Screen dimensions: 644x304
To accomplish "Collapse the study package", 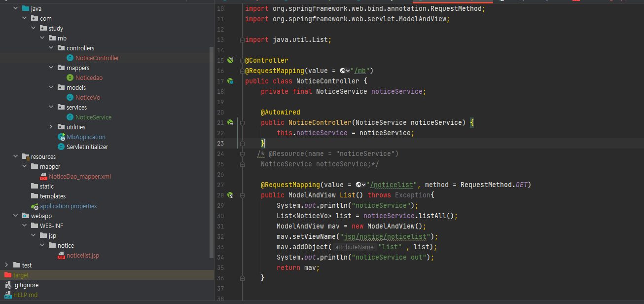I will (x=34, y=28).
